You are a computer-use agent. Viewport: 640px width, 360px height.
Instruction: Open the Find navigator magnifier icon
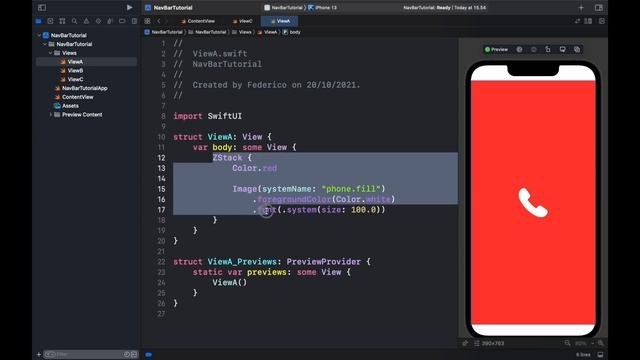74,21
